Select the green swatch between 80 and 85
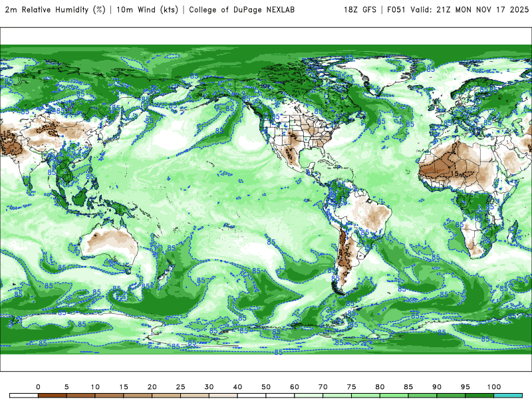 click(x=394, y=396)
